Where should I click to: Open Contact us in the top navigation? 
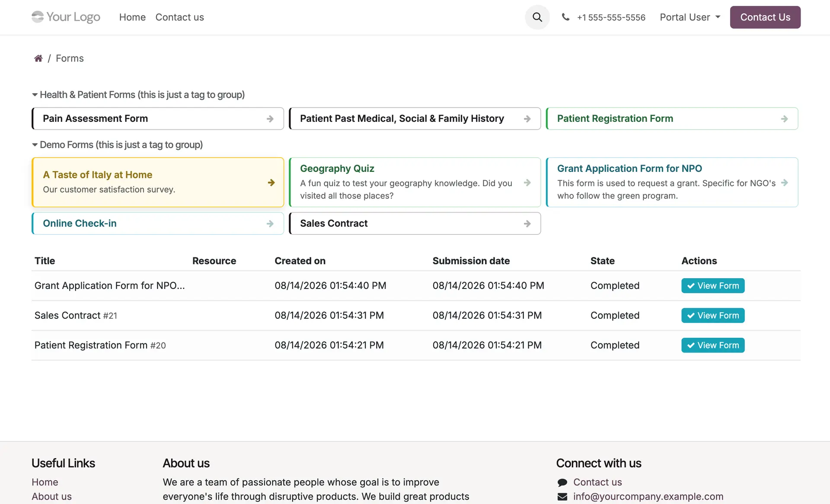(x=179, y=17)
